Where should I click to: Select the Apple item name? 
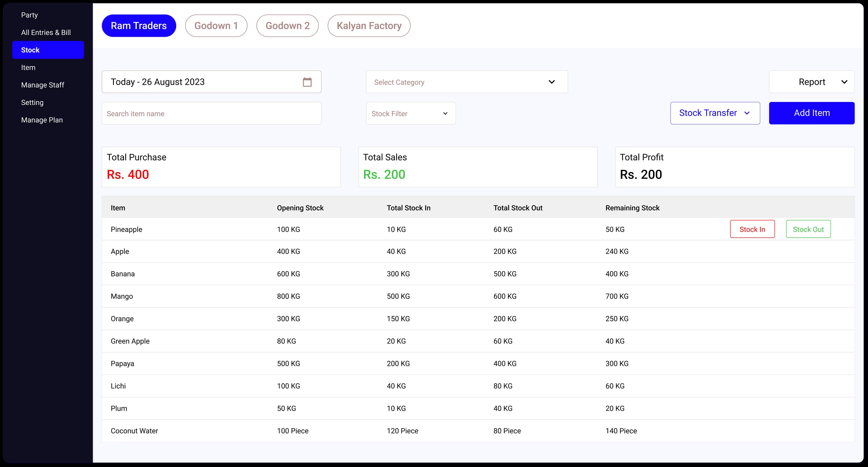pos(120,252)
